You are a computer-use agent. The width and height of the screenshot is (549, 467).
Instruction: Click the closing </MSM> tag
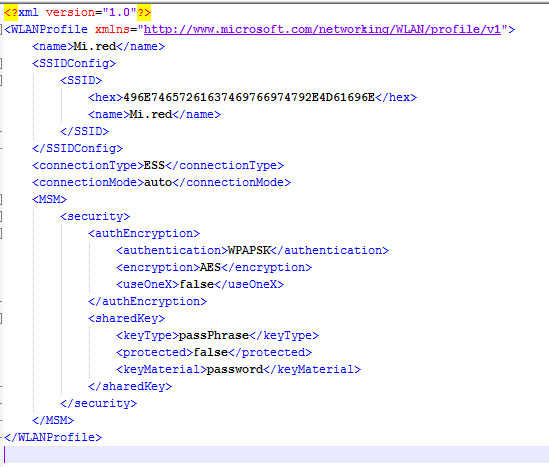click(x=53, y=420)
